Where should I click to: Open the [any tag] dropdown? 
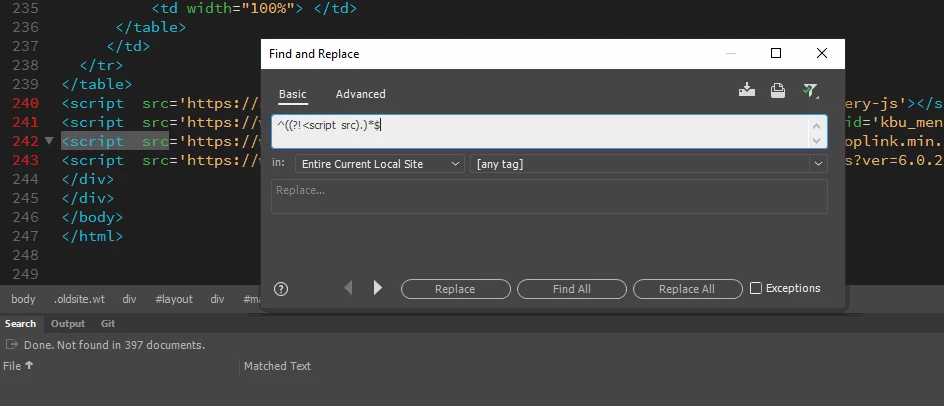[648, 164]
